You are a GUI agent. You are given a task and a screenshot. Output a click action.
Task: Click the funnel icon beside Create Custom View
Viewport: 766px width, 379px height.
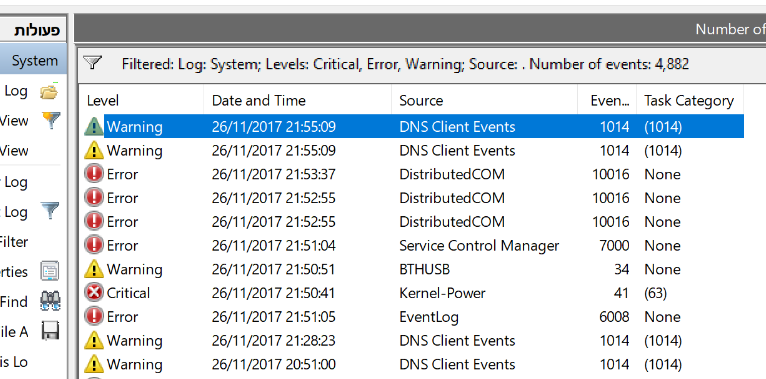(50, 120)
